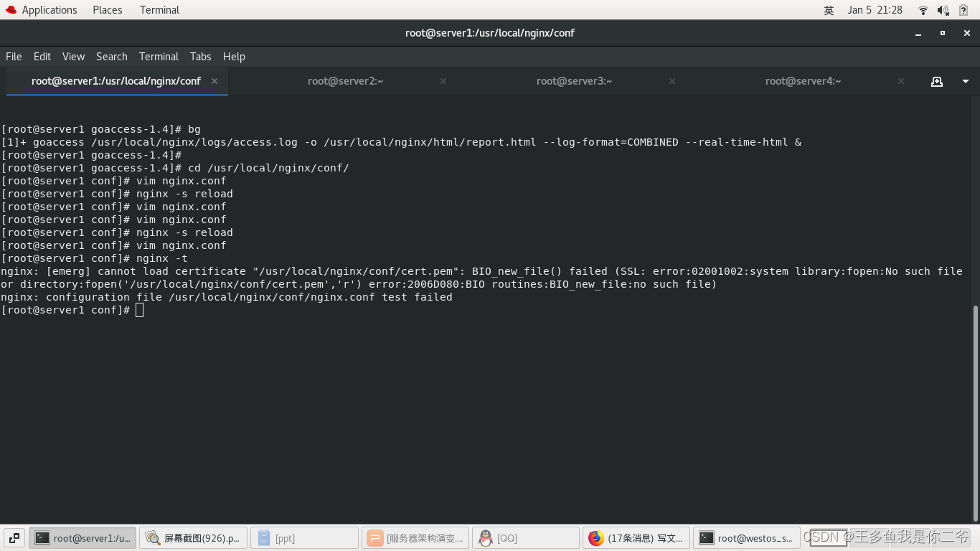This screenshot has width=980, height=551.
Task: Maximize the terminal window
Action: (x=943, y=33)
